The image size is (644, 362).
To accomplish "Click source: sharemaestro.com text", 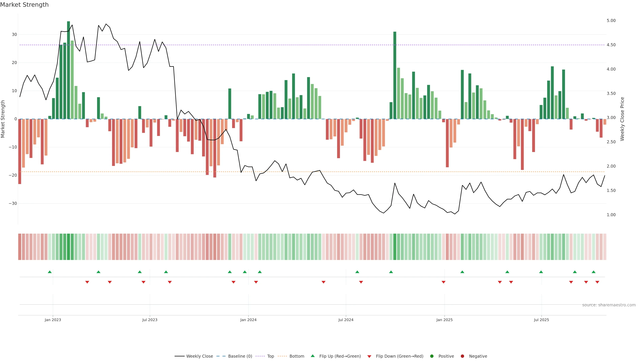I will (x=609, y=305).
